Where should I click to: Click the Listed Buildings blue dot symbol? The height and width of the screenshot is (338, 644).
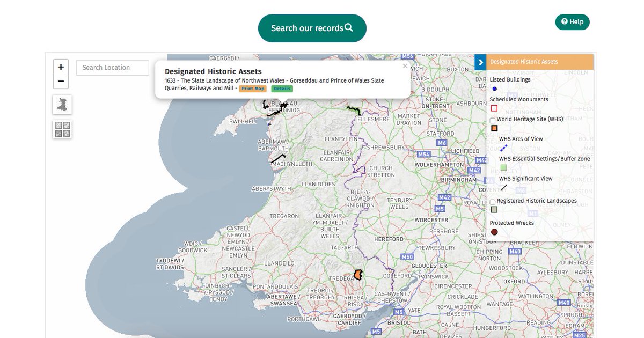tap(494, 89)
